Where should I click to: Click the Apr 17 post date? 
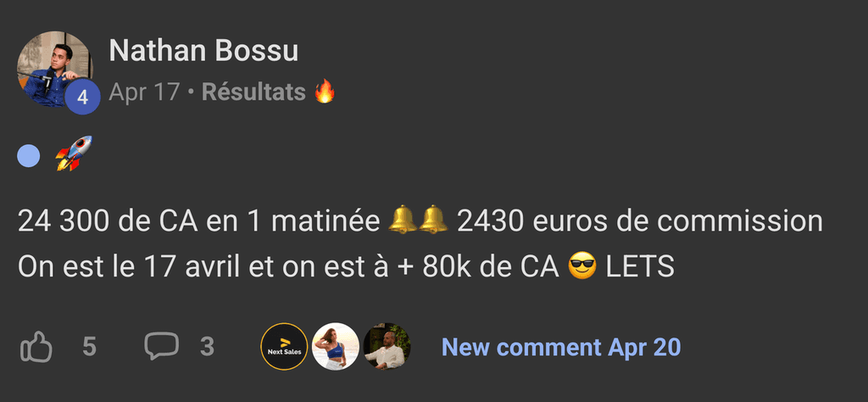coord(144,92)
